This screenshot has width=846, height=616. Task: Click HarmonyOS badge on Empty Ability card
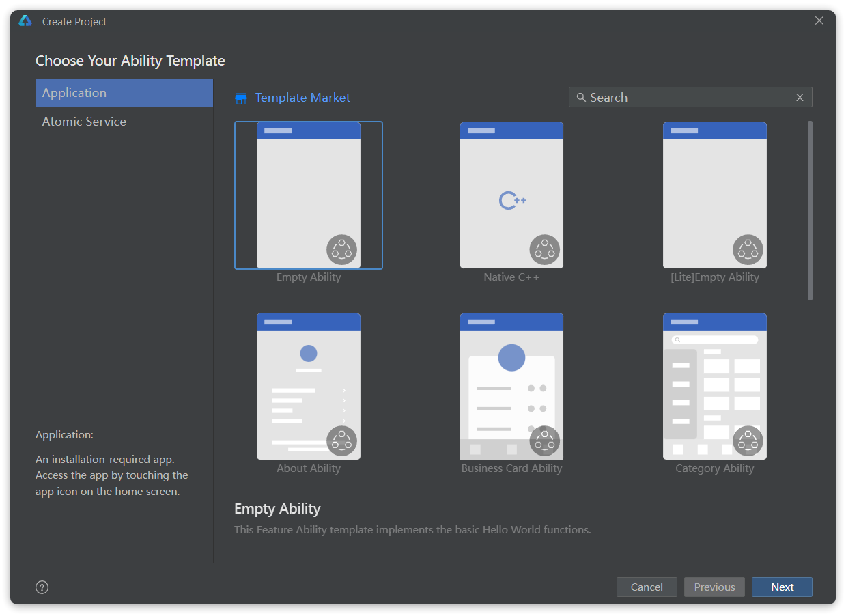[x=341, y=250]
